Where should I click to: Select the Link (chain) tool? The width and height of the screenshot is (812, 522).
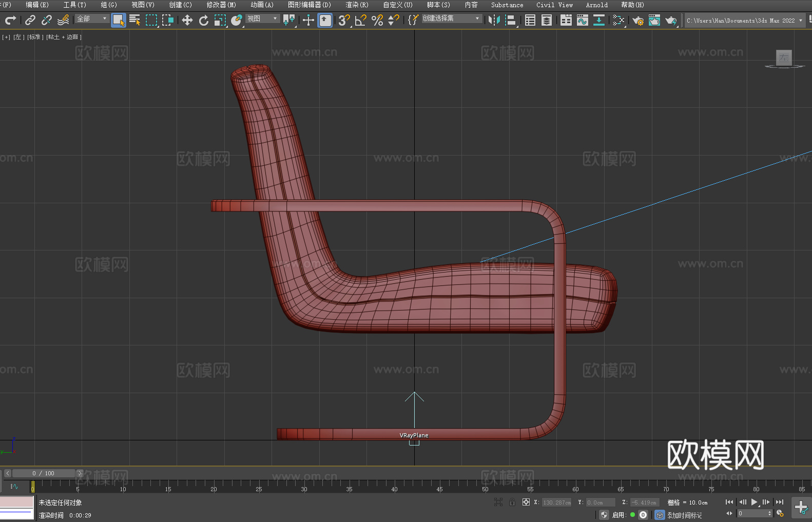[x=30, y=20]
